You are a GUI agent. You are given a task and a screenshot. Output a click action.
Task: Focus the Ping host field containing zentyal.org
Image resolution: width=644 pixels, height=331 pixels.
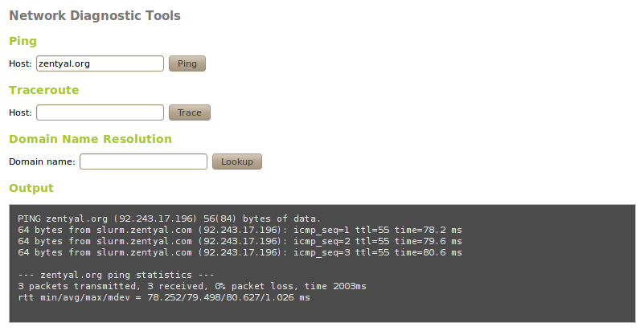100,63
